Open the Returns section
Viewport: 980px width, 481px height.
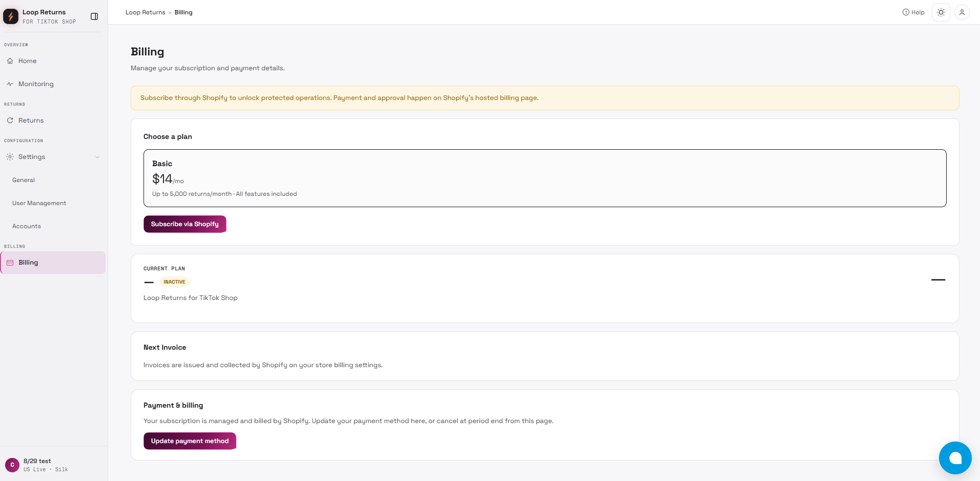pos(54,121)
